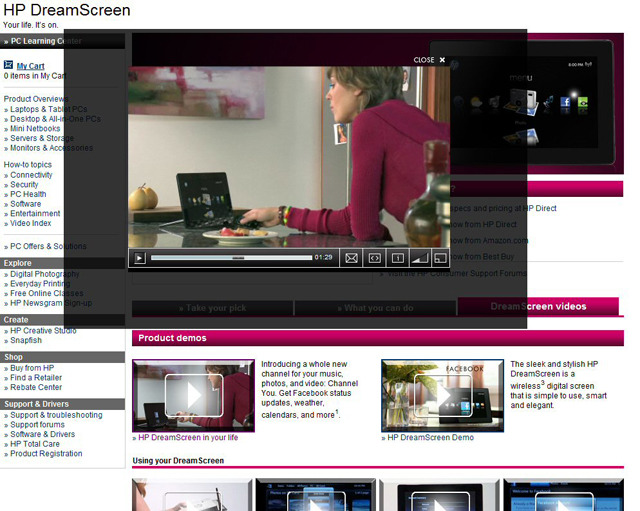Screen dimensions: 640x511
Task: Open Software how-to topic
Action: [26, 204]
